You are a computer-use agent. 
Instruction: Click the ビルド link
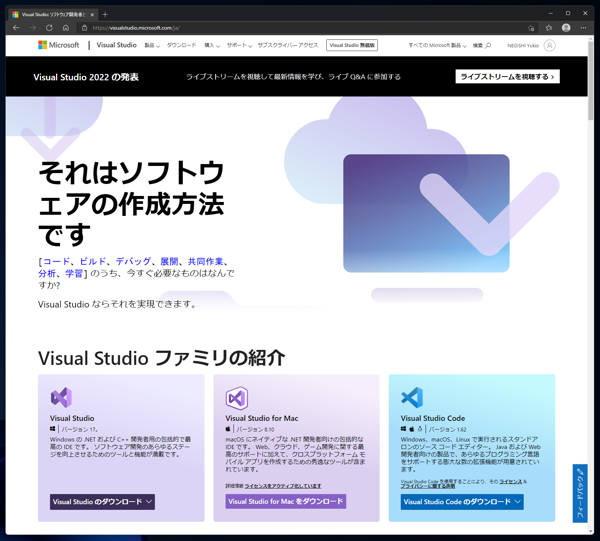tap(93, 261)
